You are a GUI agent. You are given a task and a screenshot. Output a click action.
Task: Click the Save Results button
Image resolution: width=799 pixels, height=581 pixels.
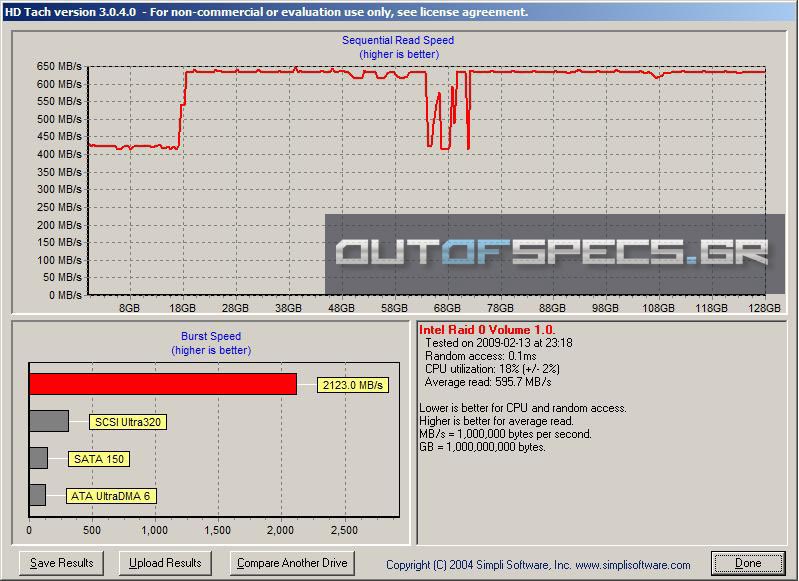point(61,563)
